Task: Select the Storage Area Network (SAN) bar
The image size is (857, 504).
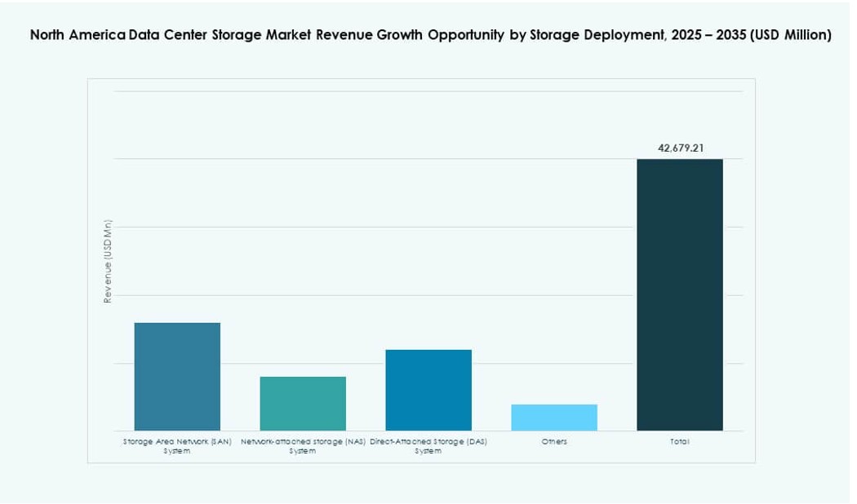Action: click(176, 375)
